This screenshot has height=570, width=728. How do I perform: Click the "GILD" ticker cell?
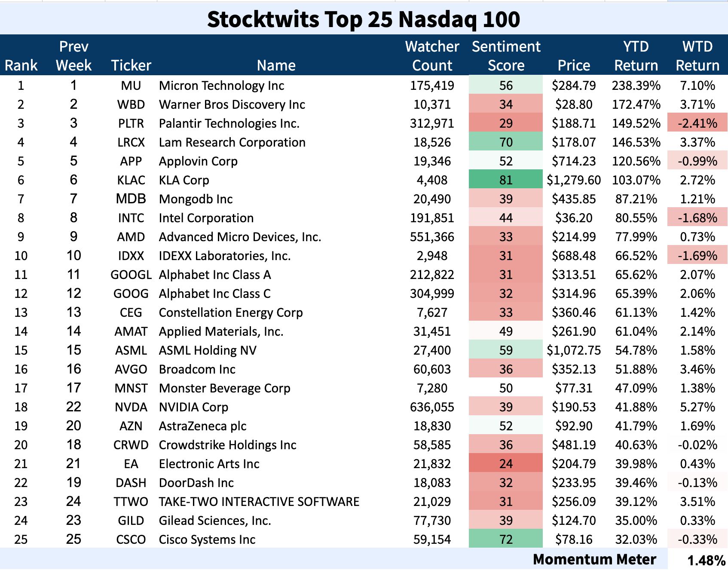(131, 521)
